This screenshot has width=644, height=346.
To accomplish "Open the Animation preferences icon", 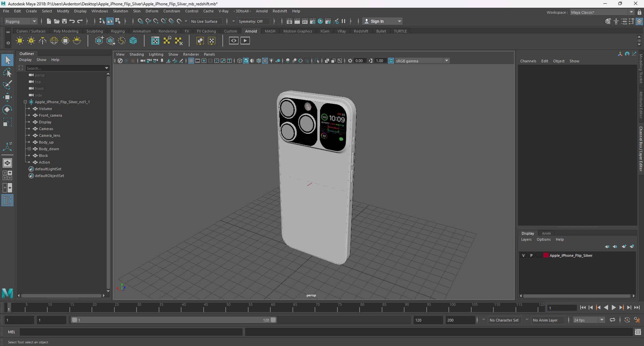I will (x=637, y=320).
